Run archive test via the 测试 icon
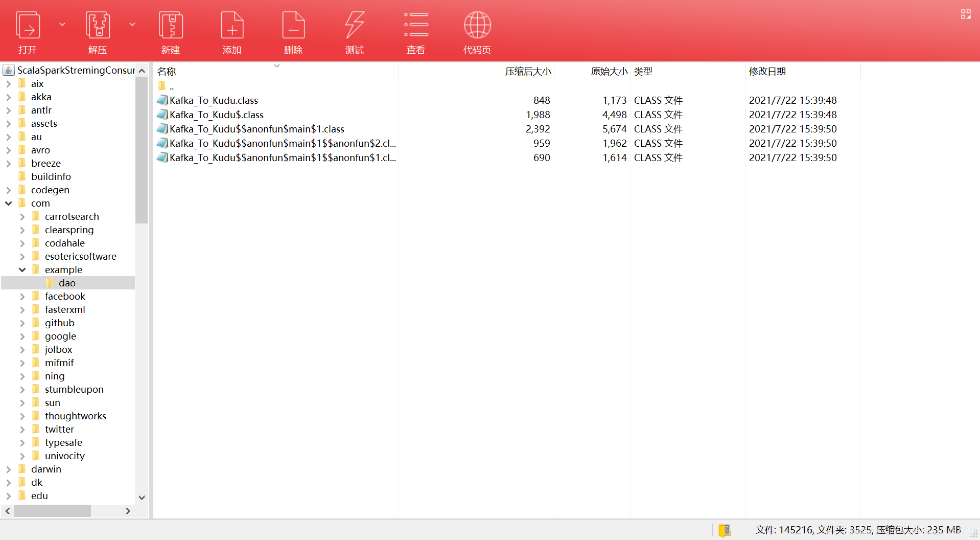The image size is (980, 540). [355, 26]
